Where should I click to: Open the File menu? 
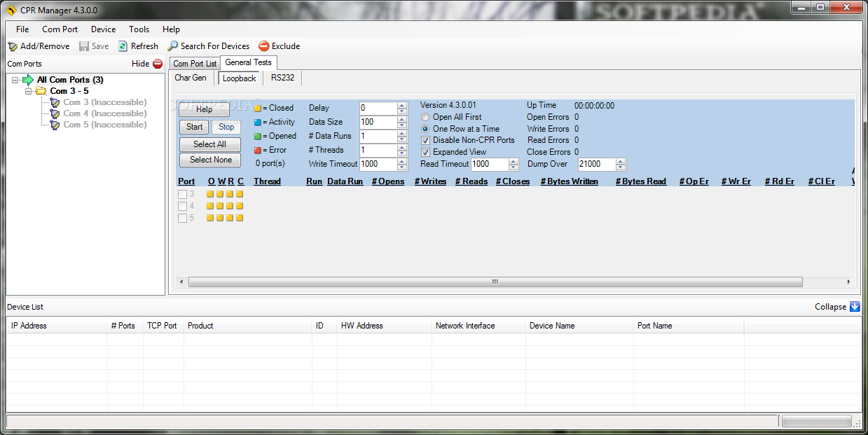22,29
